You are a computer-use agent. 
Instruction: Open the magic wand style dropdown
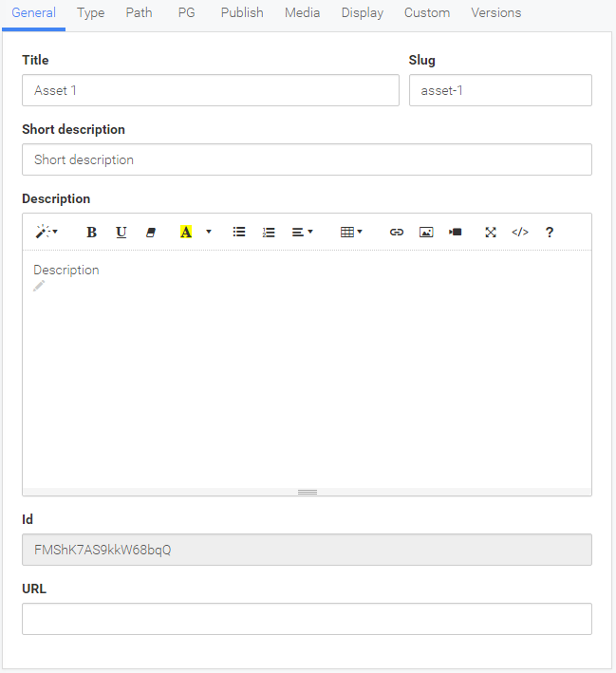tap(47, 233)
